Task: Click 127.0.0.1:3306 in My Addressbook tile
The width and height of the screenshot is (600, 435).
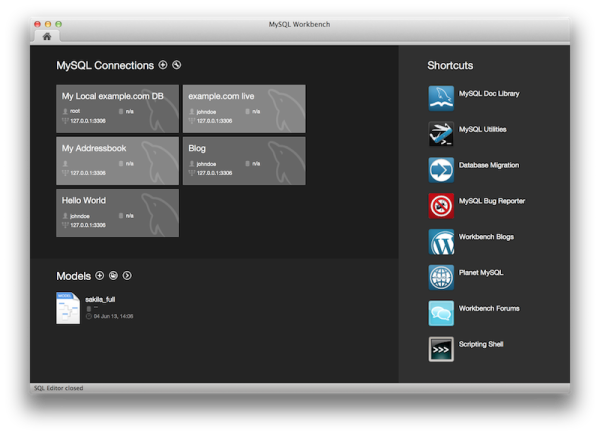Action: [x=88, y=173]
